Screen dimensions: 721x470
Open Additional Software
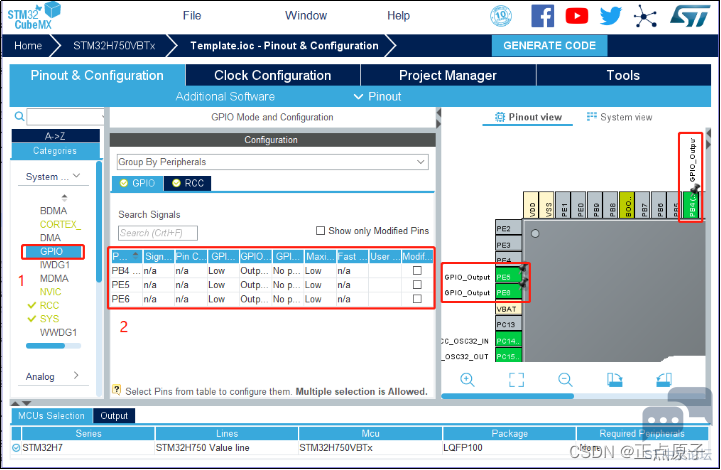click(x=225, y=97)
